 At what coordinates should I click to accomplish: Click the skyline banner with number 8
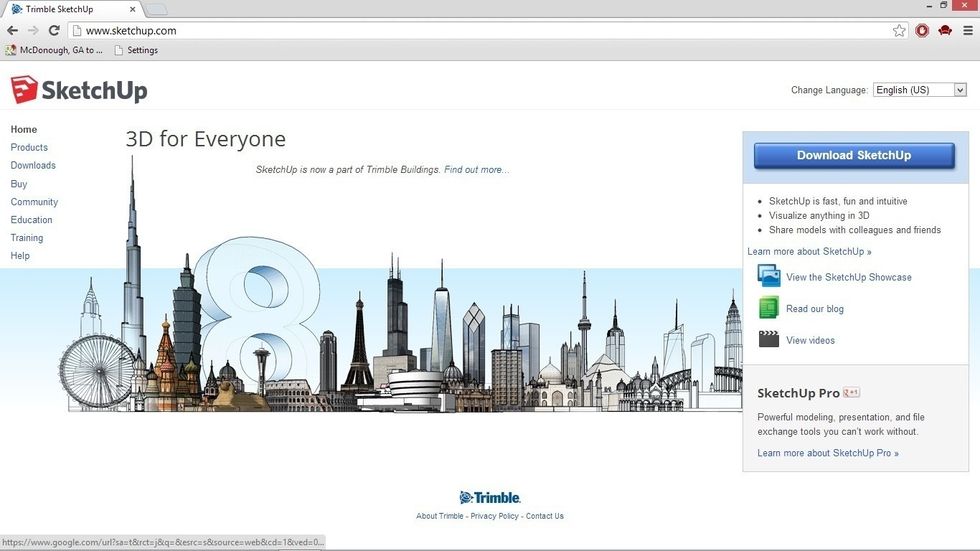point(400,284)
